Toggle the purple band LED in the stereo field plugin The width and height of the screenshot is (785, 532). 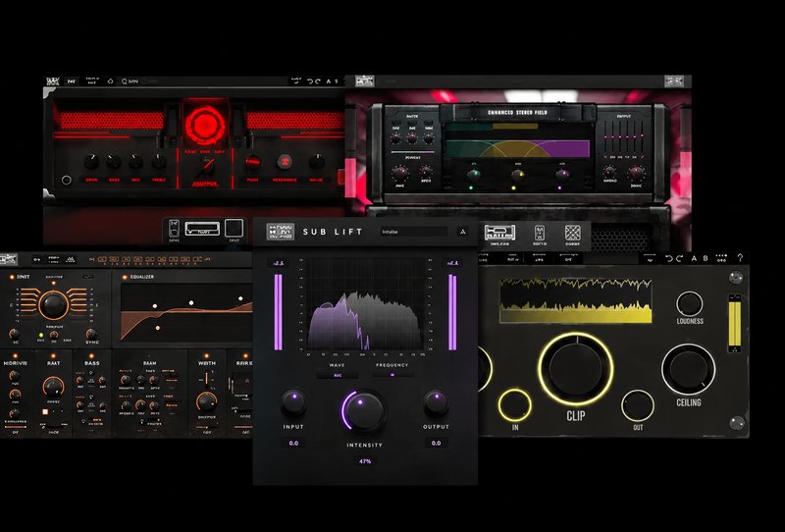click(x=559, y=188)
